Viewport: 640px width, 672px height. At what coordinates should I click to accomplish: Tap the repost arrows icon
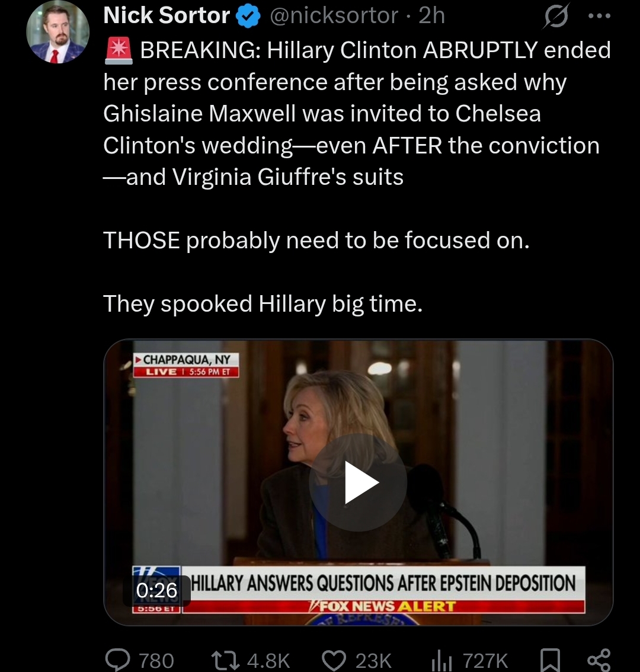click(226, 660)
